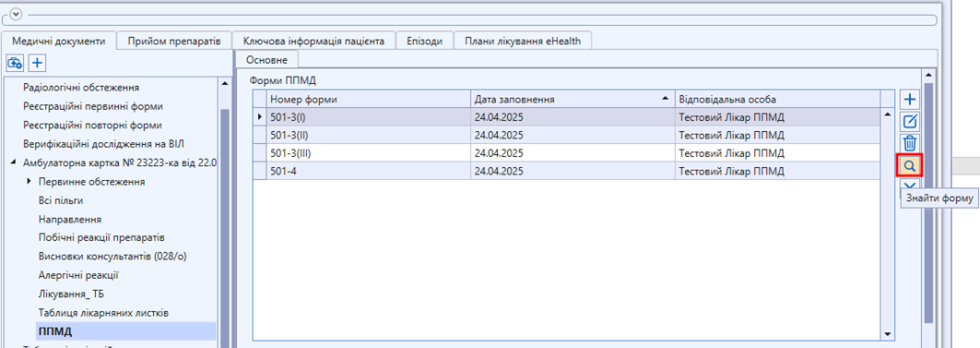Select row with form 501-3(I)

click(566, 117)
